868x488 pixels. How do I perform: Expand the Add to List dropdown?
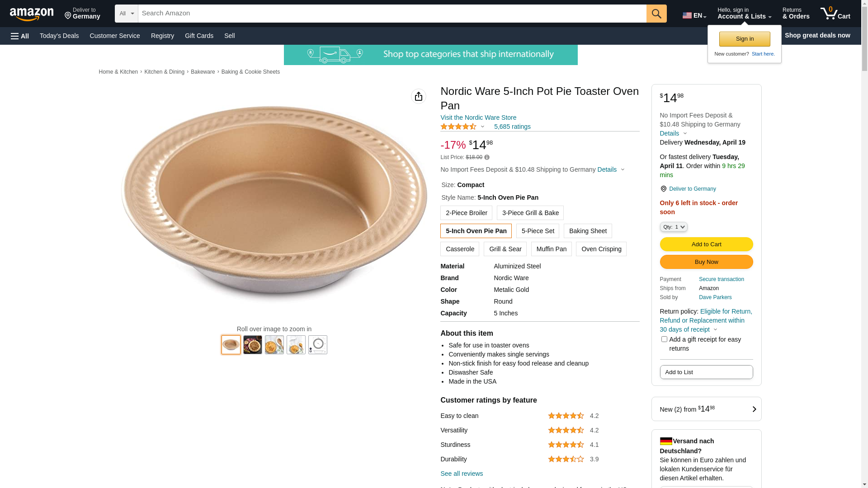[706, 372]
